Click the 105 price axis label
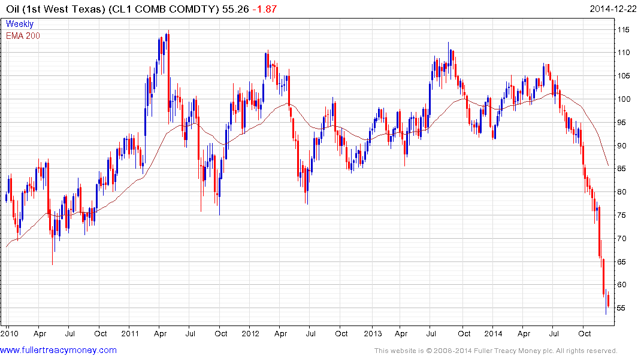This screenshot has height=359, width=644. point(624,76)
